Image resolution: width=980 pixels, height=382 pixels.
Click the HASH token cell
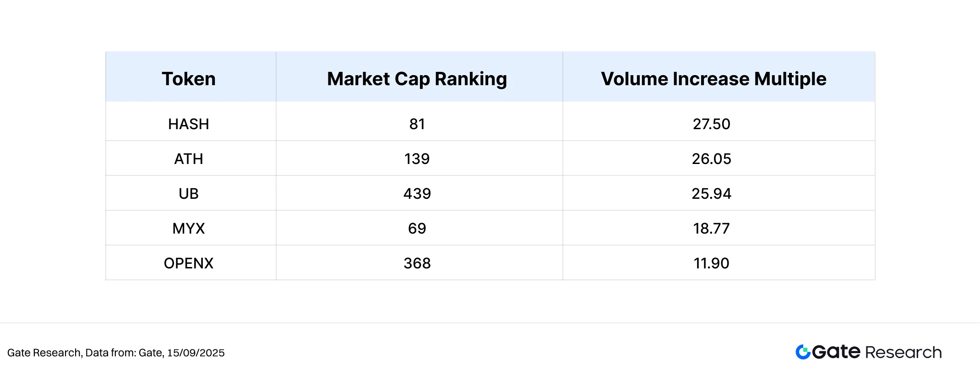pyautogui.click(x=189, y=124)
